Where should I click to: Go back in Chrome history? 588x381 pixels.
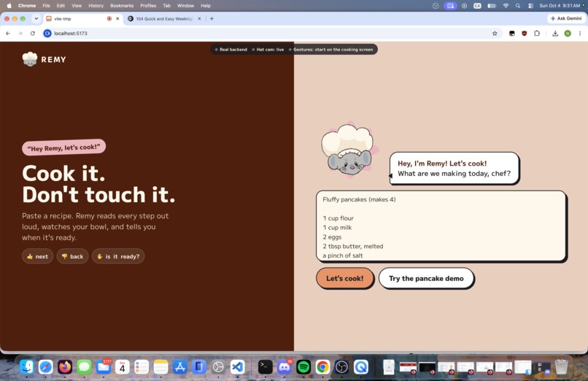(8, 34)
